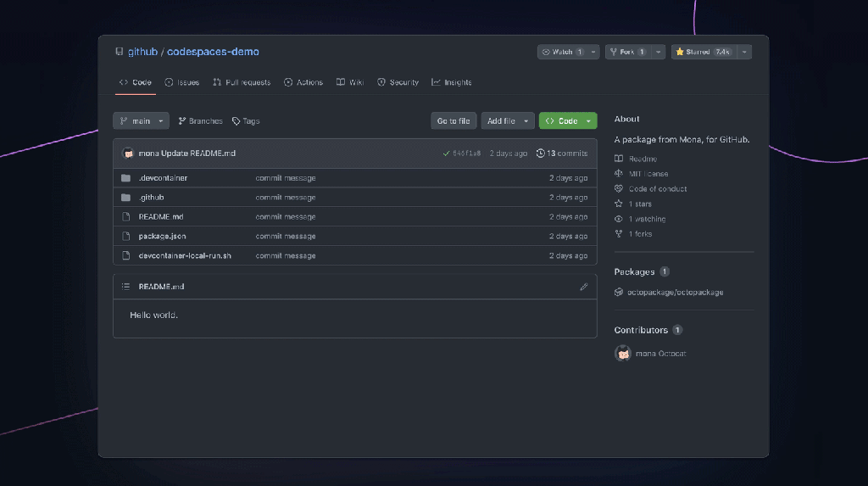Open the github owner link
The image size is (868, 486).
coord(142,52)
